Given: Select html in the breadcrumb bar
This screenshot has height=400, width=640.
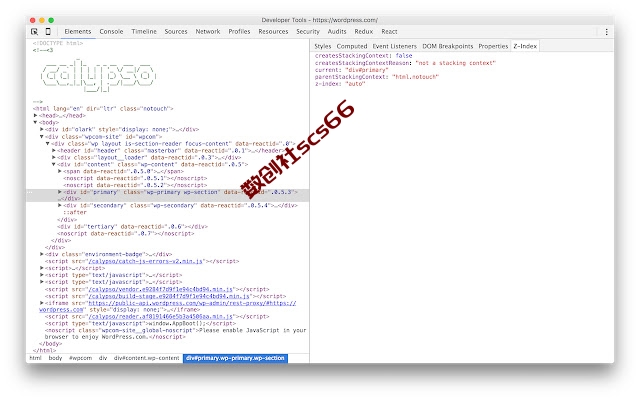Looking at the screenshot, I should tap(36, 358).
